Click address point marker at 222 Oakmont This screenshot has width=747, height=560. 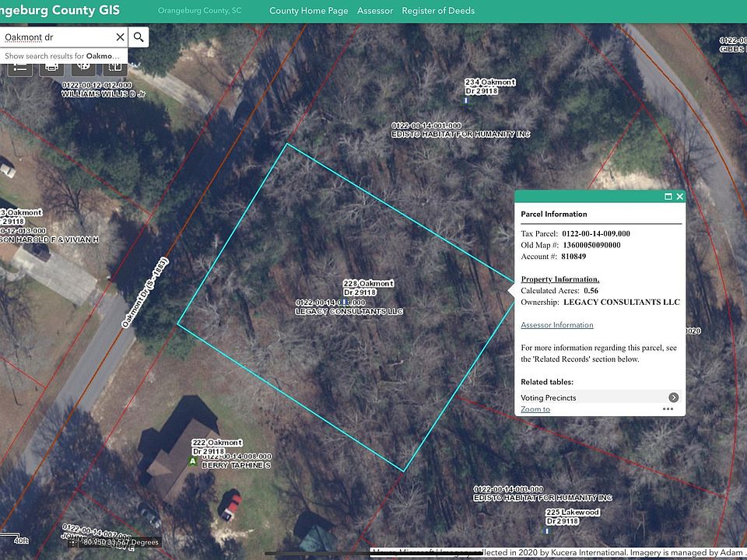tap(192, 461)
